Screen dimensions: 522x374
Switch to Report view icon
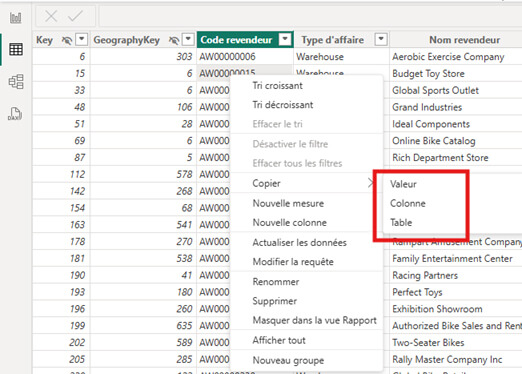16,17
